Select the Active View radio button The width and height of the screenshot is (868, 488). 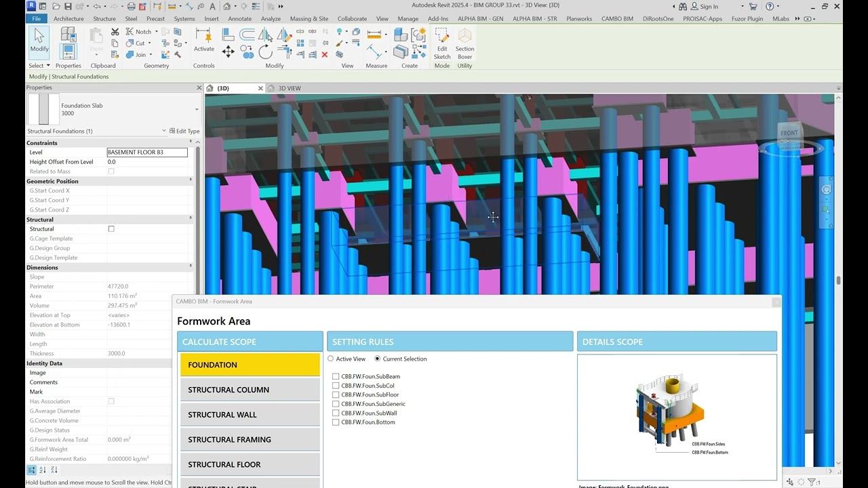331,359
